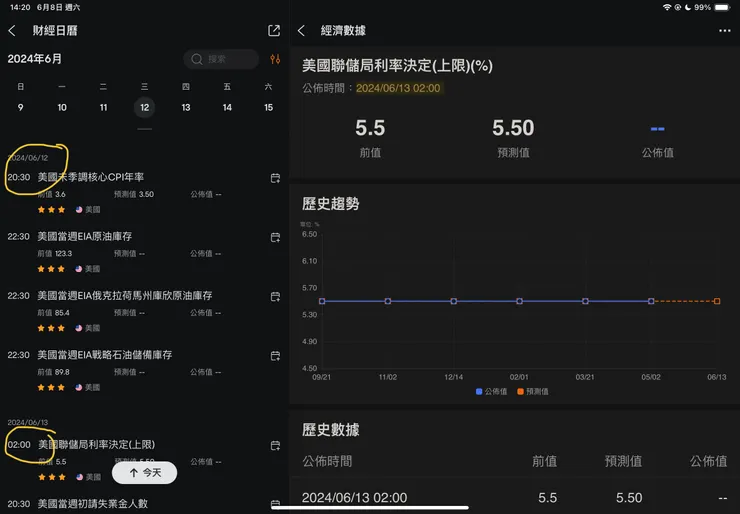Add a reminder for 美國未季調核心CPI年率
Viewport: 740px width, 514px height.
coord(275,178)
